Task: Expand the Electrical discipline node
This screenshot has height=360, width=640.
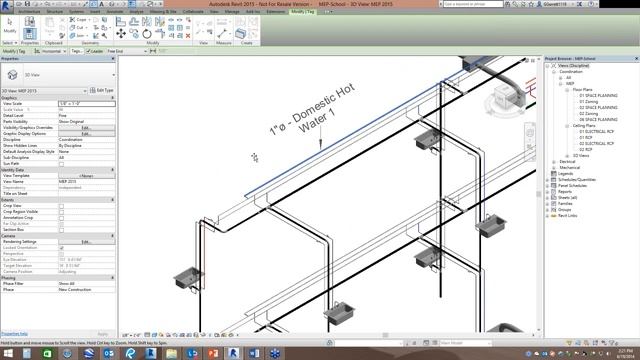Action: 554,162
